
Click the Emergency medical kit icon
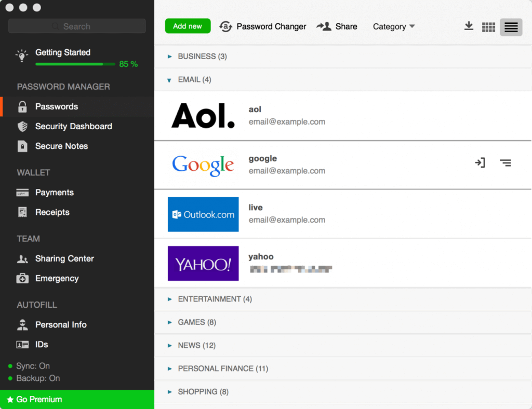(22, 278)
